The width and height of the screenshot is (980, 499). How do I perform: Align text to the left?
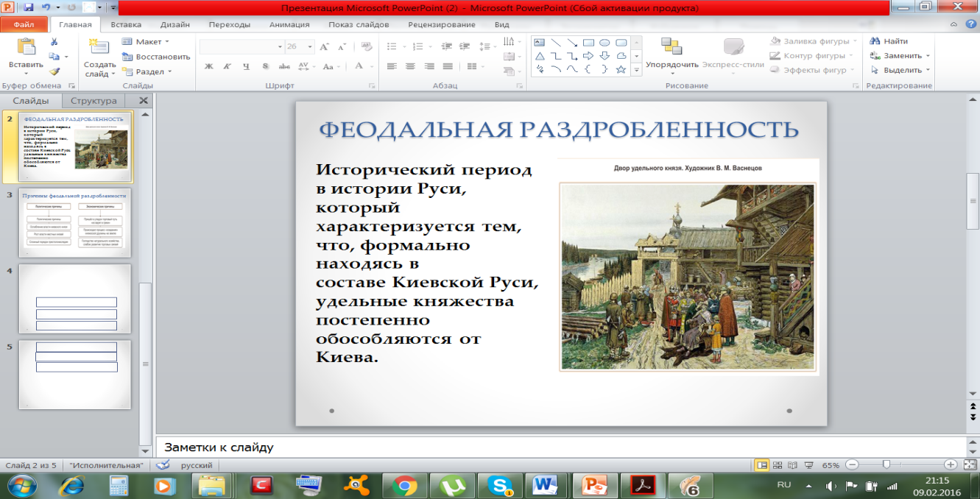[392, 66]
